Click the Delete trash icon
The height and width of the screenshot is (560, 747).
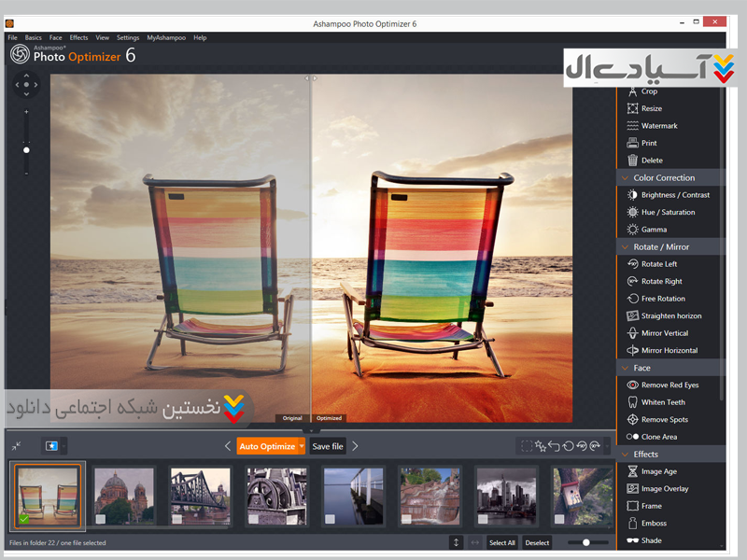point(633,161)
